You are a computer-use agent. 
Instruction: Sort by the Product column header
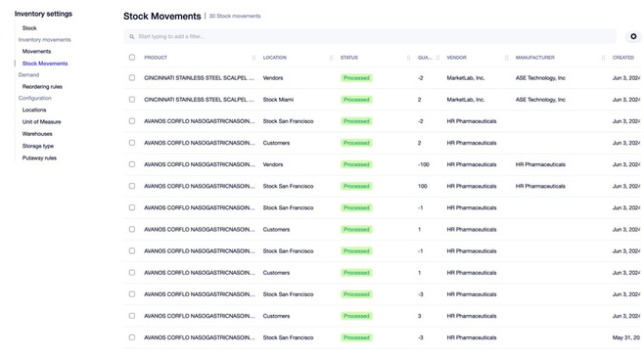(156, 58)
